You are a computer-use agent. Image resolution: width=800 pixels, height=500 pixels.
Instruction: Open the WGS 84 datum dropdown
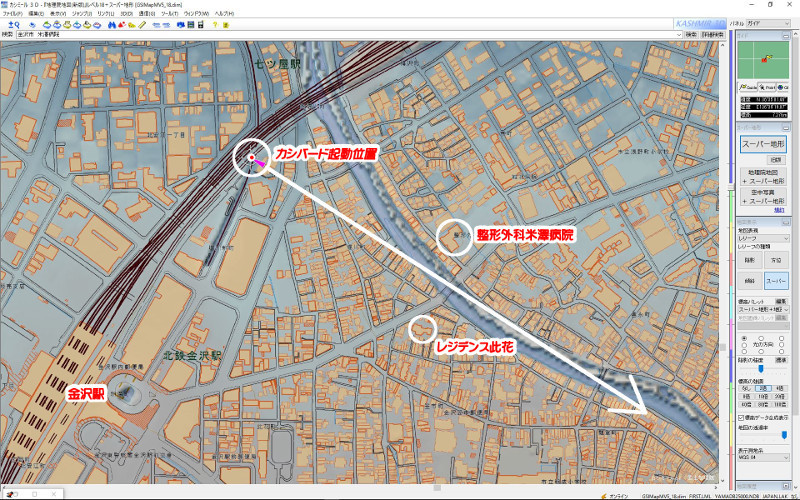tap(763, 458)
